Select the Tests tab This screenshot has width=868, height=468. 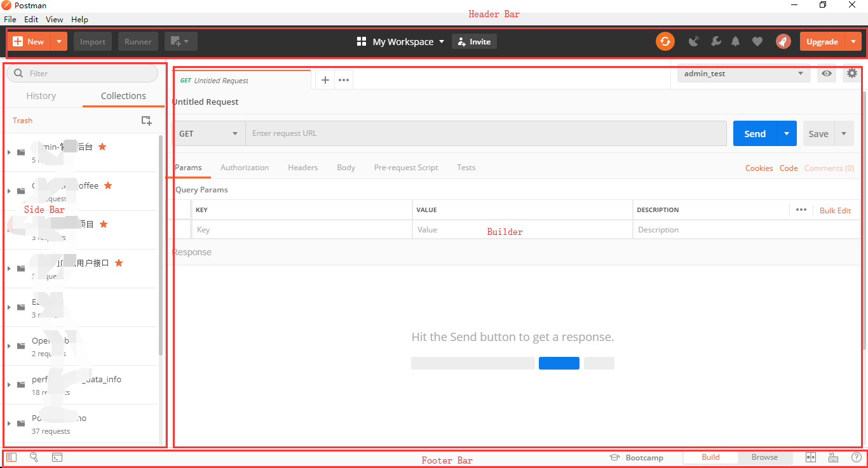pyautogui.click(x=466, y=168)
